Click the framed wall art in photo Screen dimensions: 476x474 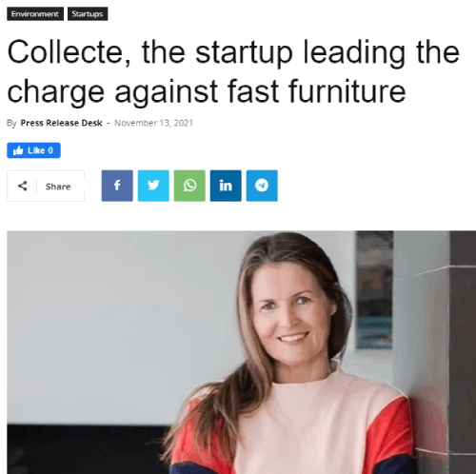(374, 289)
